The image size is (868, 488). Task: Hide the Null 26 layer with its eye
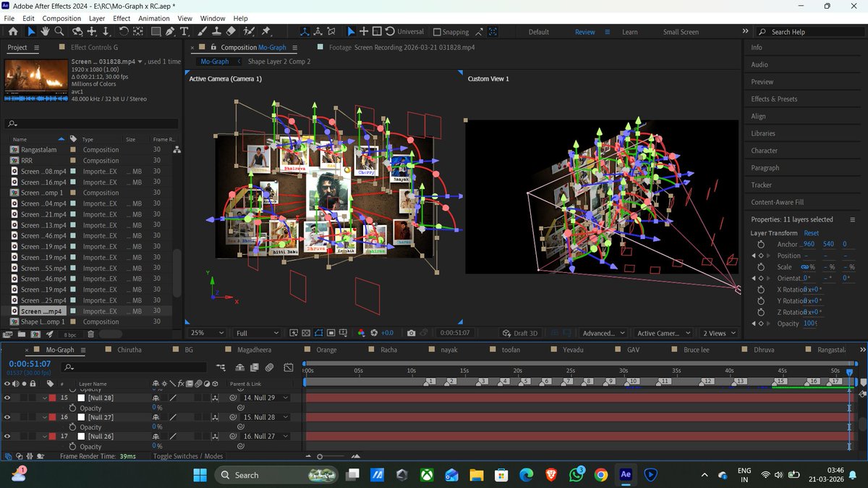[x=7, y=437]
